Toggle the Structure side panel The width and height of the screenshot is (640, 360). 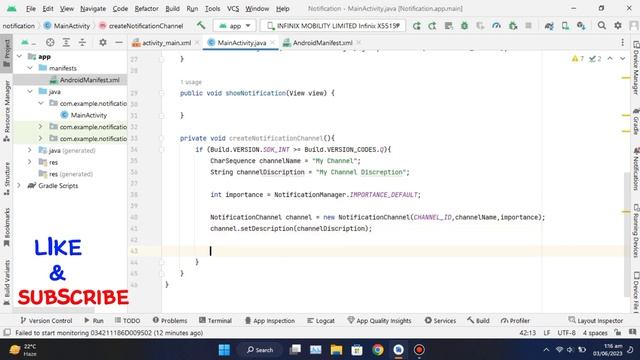[7, 178]
